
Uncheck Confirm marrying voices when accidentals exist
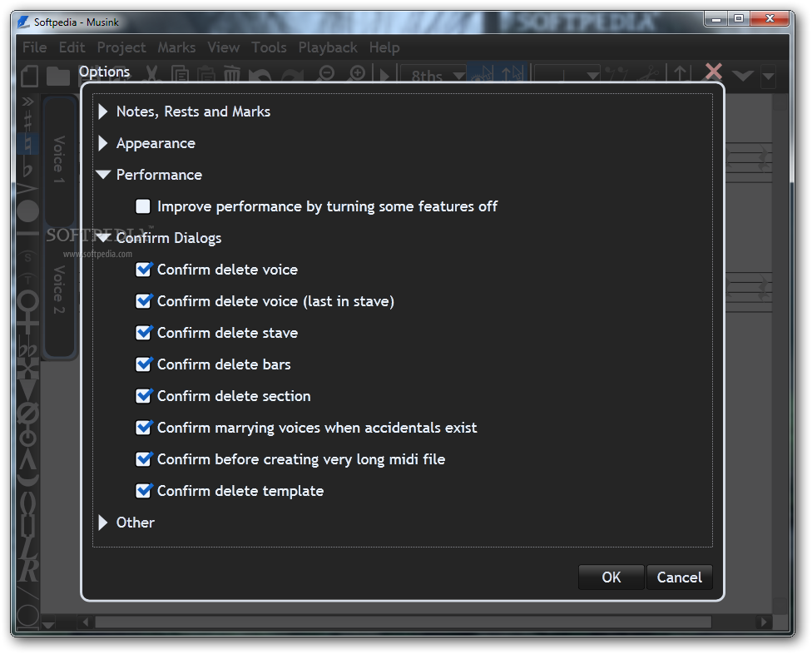[x=143, y=428]
